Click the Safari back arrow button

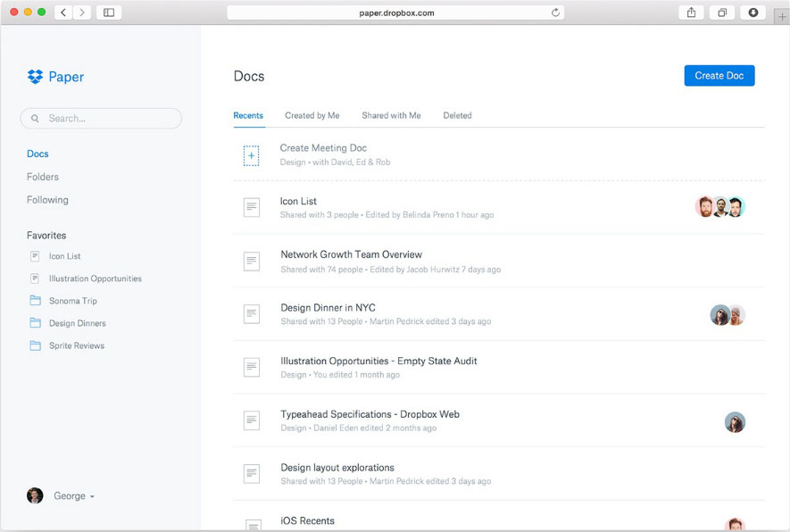tap(63, 12)
